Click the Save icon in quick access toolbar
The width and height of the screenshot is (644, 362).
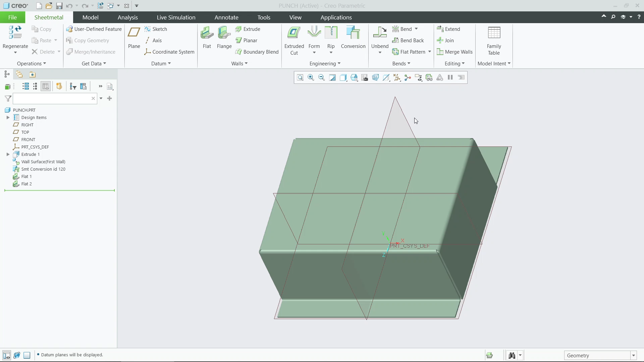(x=59, y=6)
